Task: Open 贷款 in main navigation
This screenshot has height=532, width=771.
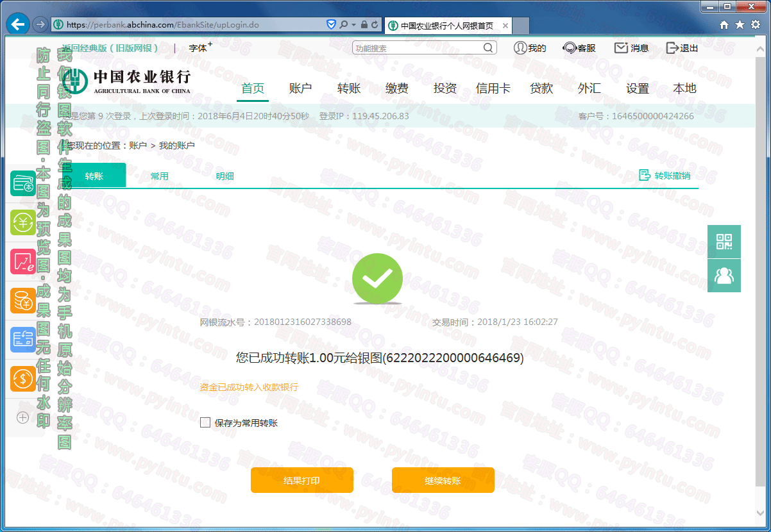Action: point(541,89)
